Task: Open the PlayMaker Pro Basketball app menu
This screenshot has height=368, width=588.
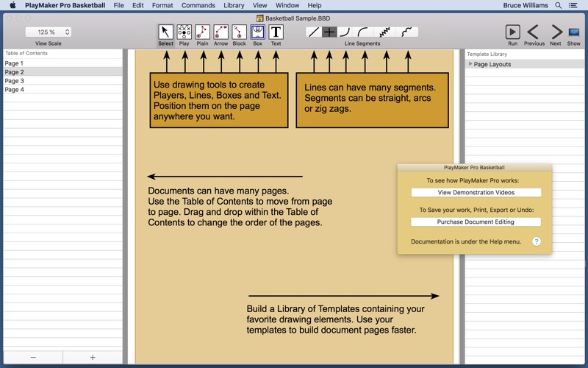Action: (65, 5)
